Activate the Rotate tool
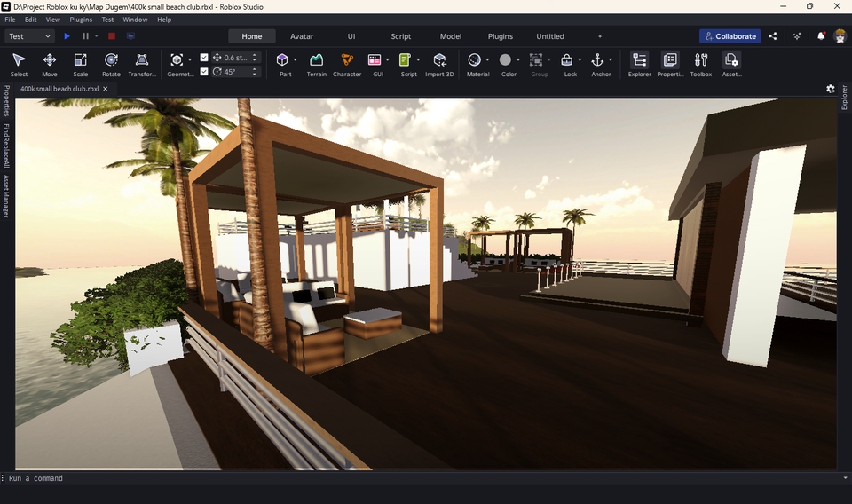 coord(111,64)
